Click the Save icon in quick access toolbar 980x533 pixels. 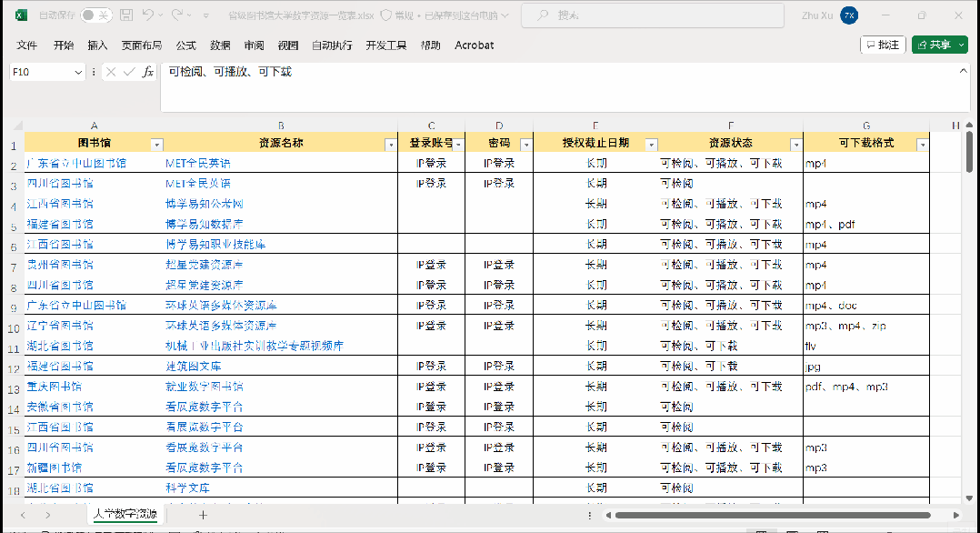click(x=126, y=15)
